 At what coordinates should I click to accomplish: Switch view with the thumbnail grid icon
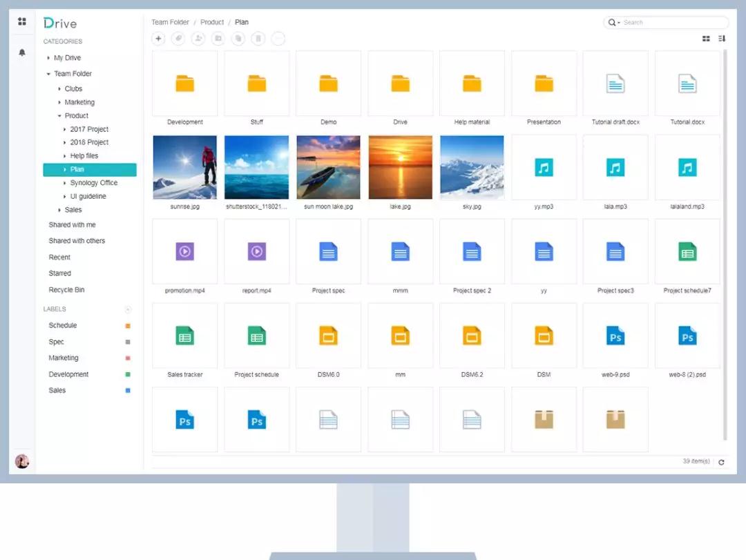pos(706,39)
